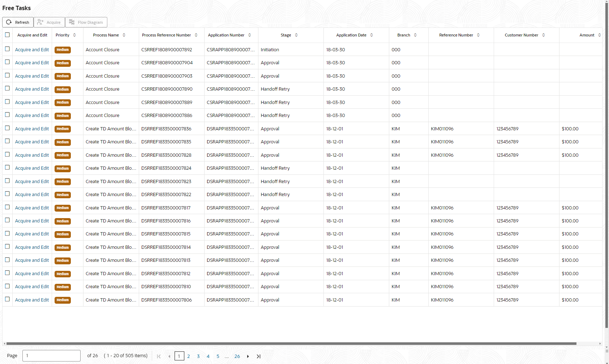Click Handoff Retry stage for CSRREF1808900007890
Image resolution: width=609 pixels, height=364 pixels.
(275, 89)
